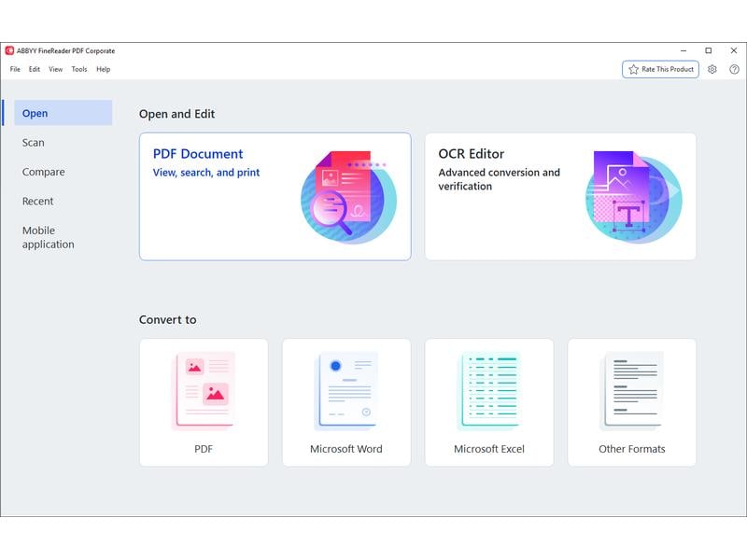The image size is (747, 560).
Task: Choose Convert to Microsoft Excel label
Action: click(x=489, y=449)
